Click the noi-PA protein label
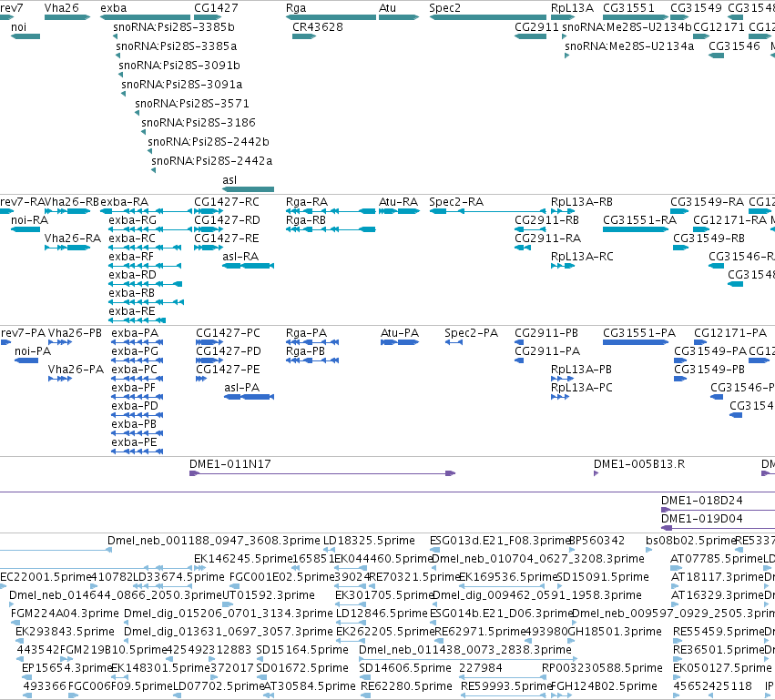775x700 pixels. [x=33, y=351]
